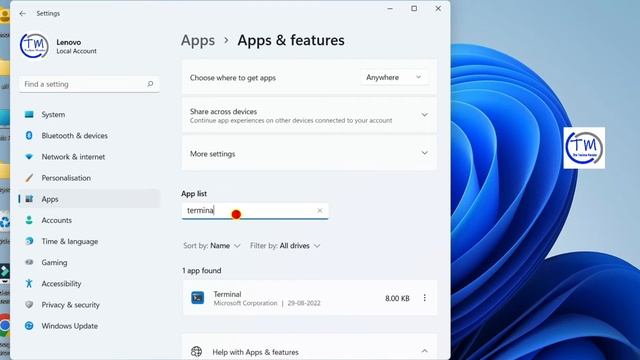Open Time & language settings
The image size is (640, 360).
pos(89,241)
